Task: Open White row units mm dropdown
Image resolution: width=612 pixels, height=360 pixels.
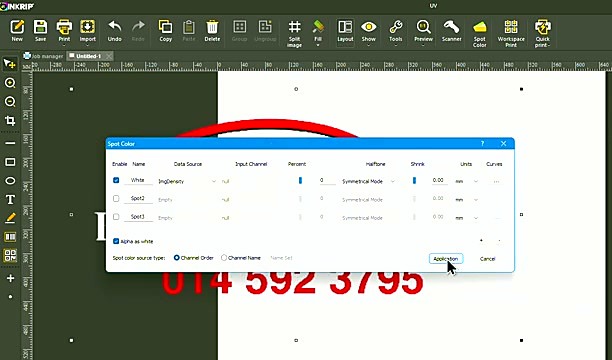Action: (475, 181)
